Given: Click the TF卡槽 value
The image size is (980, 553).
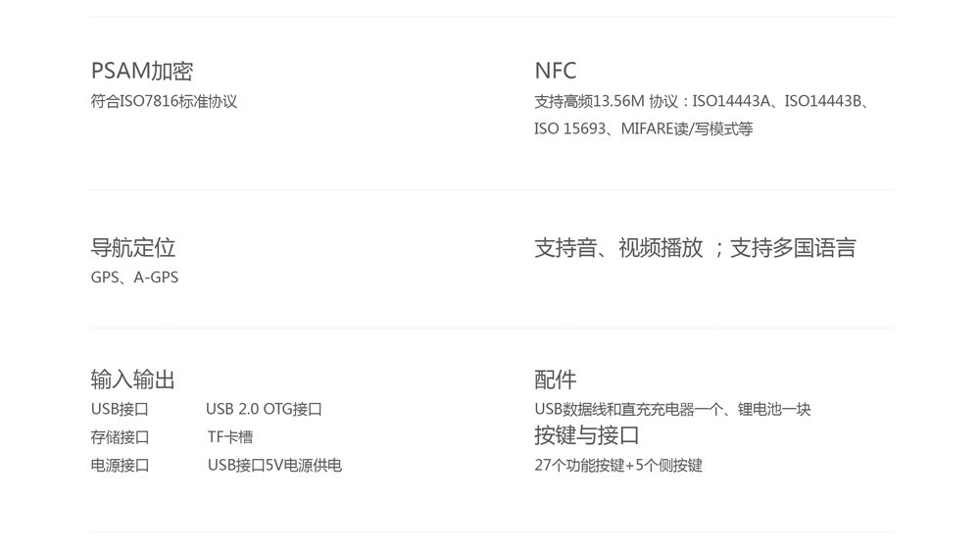Looking at the screenshot, I should coord(230,437).
